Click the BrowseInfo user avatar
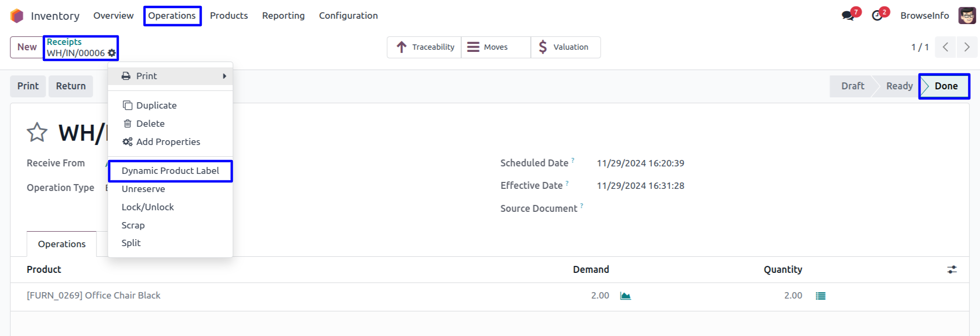This screenshot has height=336, width=980. coord(967,16)
